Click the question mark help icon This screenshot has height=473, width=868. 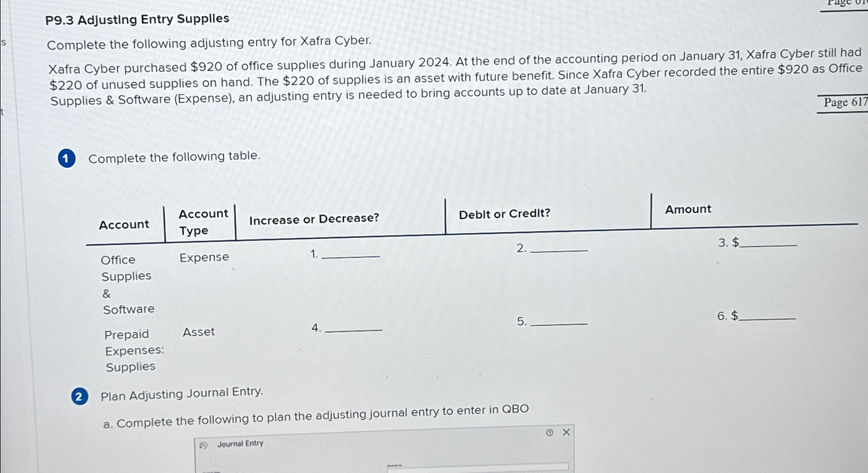[x=548, y=432]
